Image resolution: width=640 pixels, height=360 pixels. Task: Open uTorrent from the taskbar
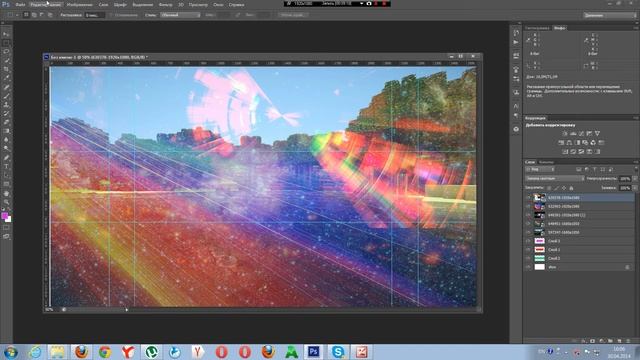151,352
